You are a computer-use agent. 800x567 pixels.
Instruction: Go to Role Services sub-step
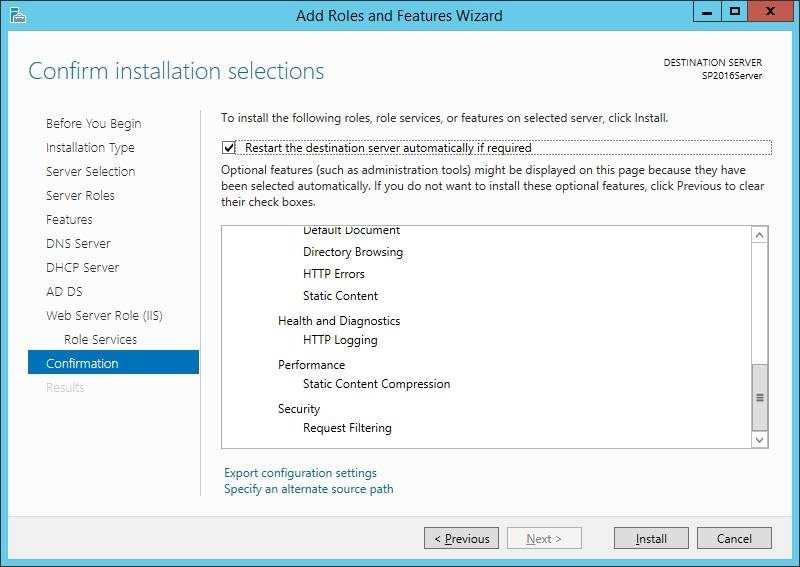click(x=101, y=339)
